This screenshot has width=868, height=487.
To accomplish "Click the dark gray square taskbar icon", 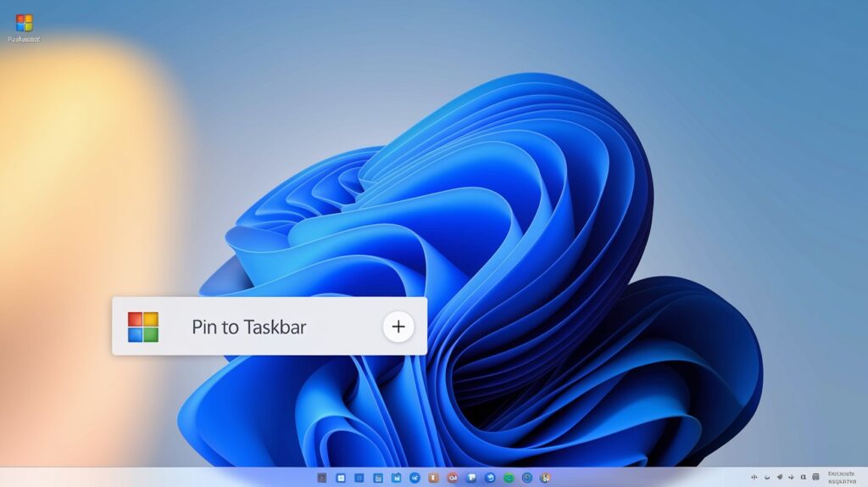I will pyautogui.click(x=321, y=478).
